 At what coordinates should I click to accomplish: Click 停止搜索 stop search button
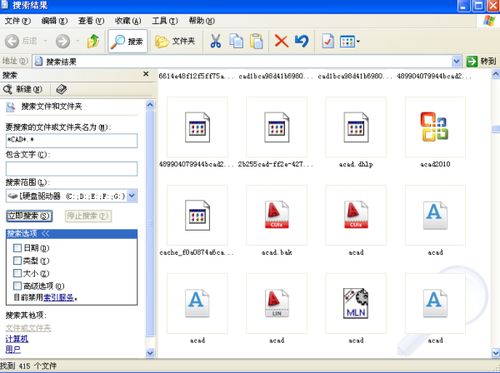tap(88, 216)
